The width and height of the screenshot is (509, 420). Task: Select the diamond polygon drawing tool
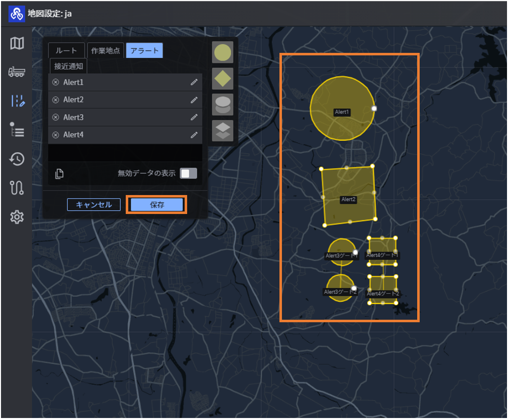(223, 78)
